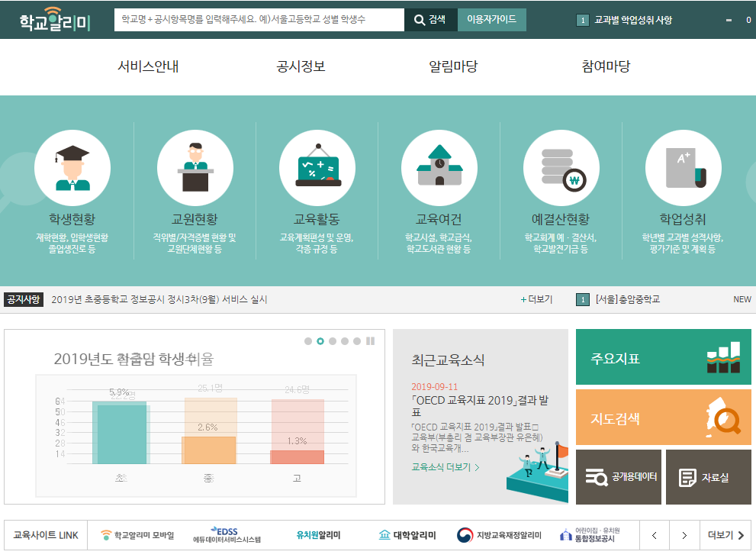Open the 알림마당 menu
Image resolution: width=756 pixels, height=558 pixels.
(x=453, y=66)
